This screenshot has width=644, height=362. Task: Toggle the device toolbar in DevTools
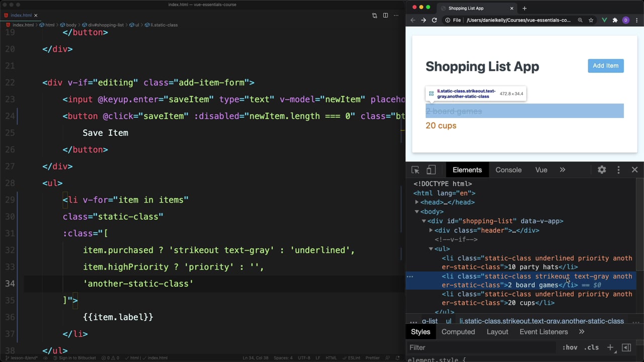[431, 170]
